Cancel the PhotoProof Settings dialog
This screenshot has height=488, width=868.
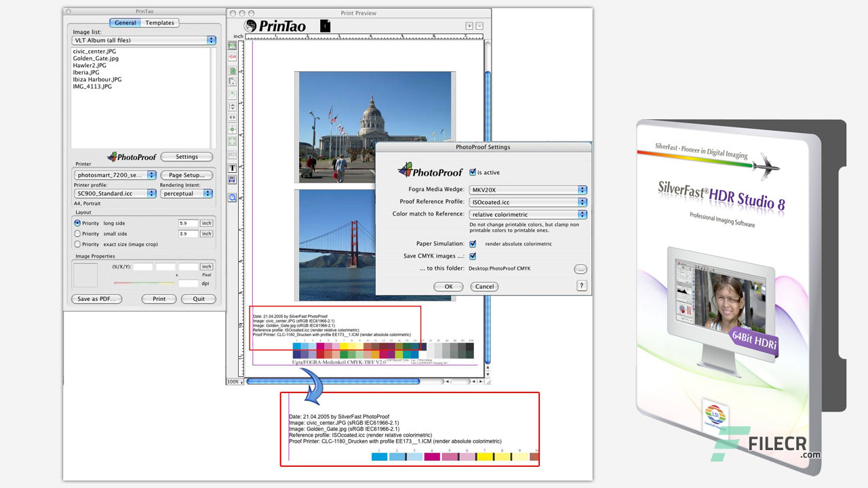tap(485, 287)
